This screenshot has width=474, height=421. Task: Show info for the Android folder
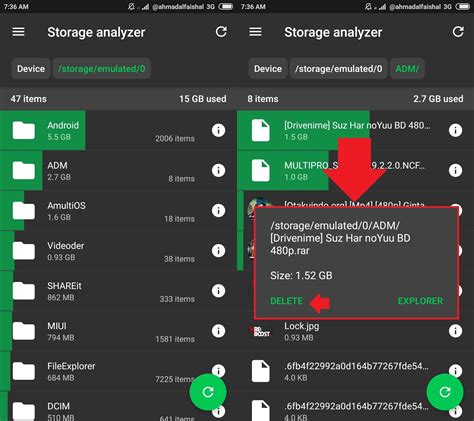218,130
